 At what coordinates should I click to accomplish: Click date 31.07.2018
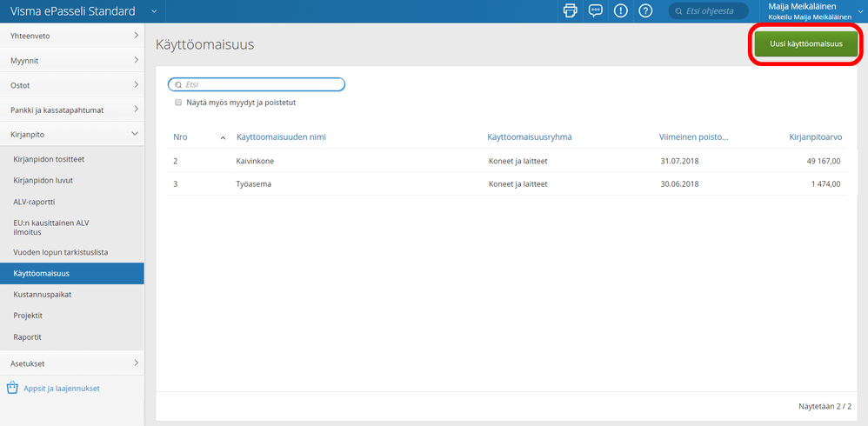pyautogui.click(x=679, y=161)
